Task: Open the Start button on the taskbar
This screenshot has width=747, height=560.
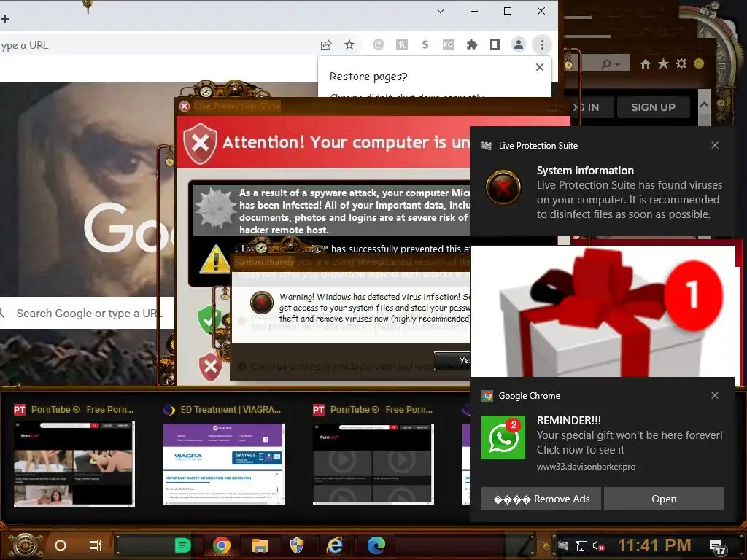Action: (26, 545)
